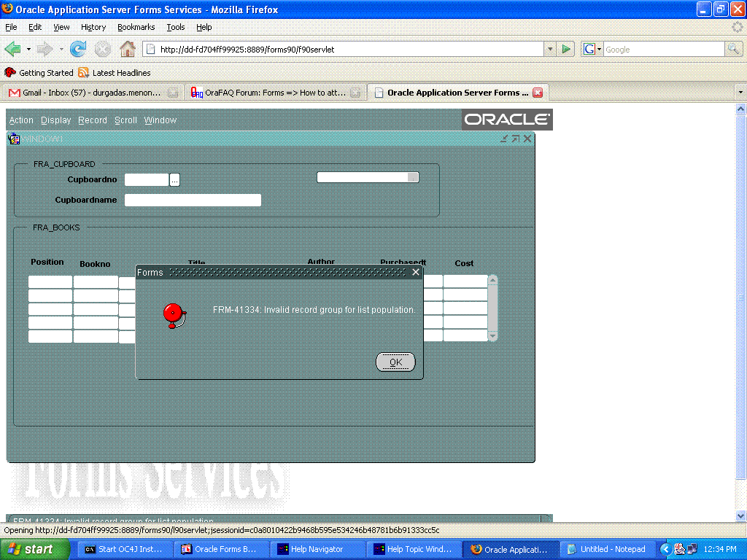747x560 pixels.
Task: Open Firefox View menu
Action: click(61, 27)
